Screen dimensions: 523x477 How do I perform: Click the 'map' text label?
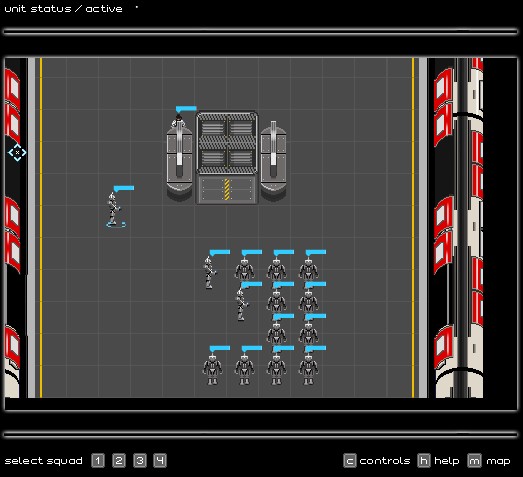click(x=498, y=461)
